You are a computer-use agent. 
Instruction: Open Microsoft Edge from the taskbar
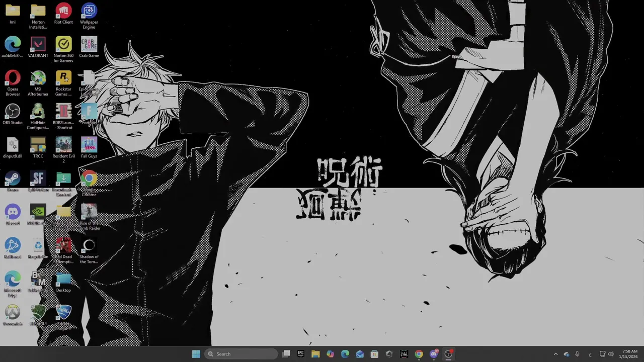coord(345,354)
